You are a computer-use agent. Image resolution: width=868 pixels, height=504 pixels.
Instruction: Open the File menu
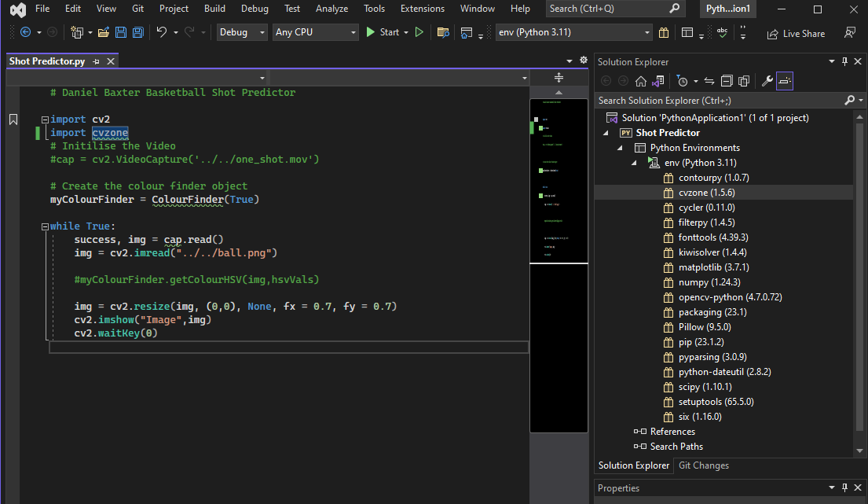(42, 9)
